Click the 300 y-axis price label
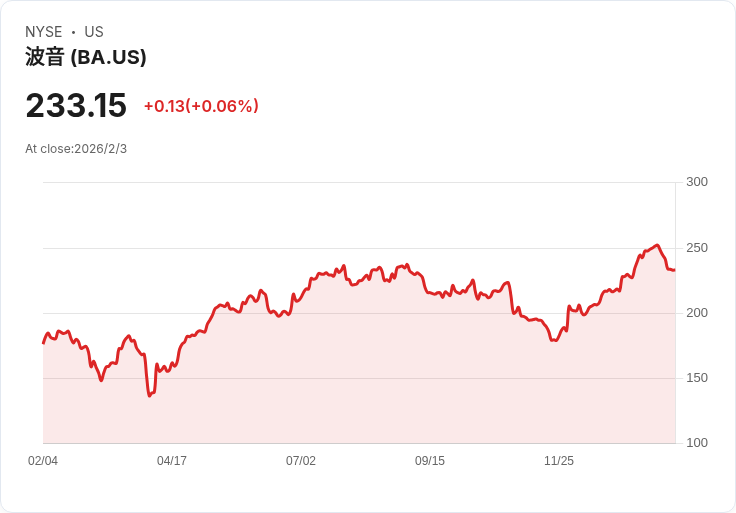Image resolution: width=736 pixels, height=513 pixels. point(697,182)
